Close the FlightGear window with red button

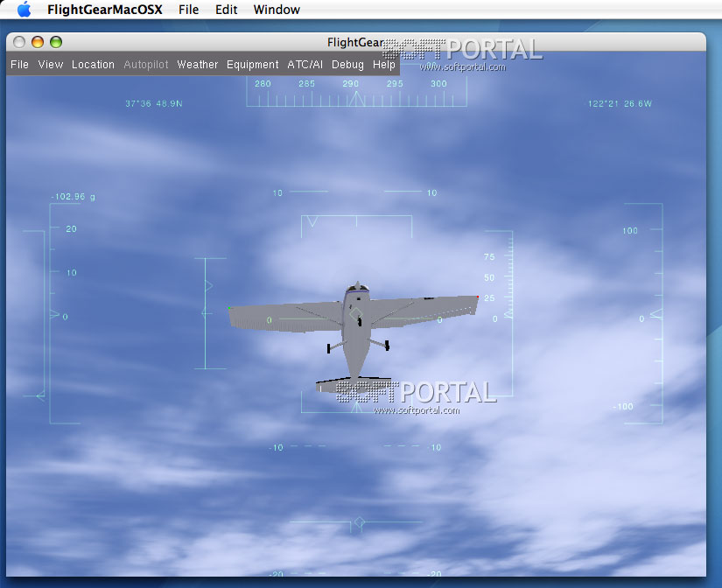point(19,42)
